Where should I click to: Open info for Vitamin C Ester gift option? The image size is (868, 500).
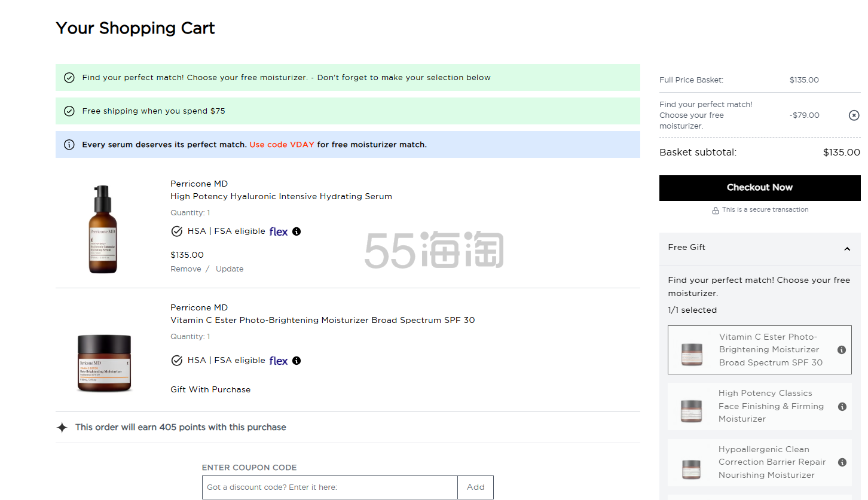(x=842, y=350)
